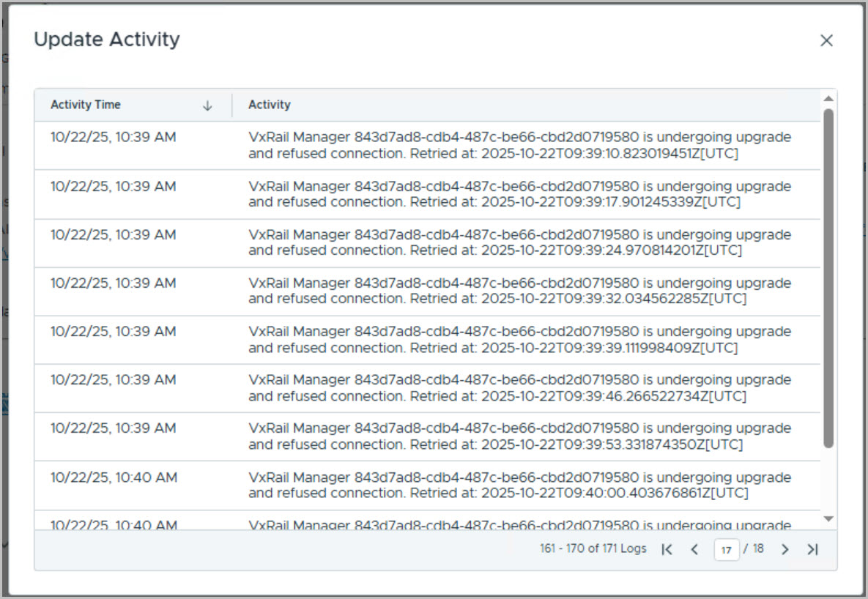868x599 pixels.
Task: Pick the log entry retried at 09:39:32
Action: [520, 291]
